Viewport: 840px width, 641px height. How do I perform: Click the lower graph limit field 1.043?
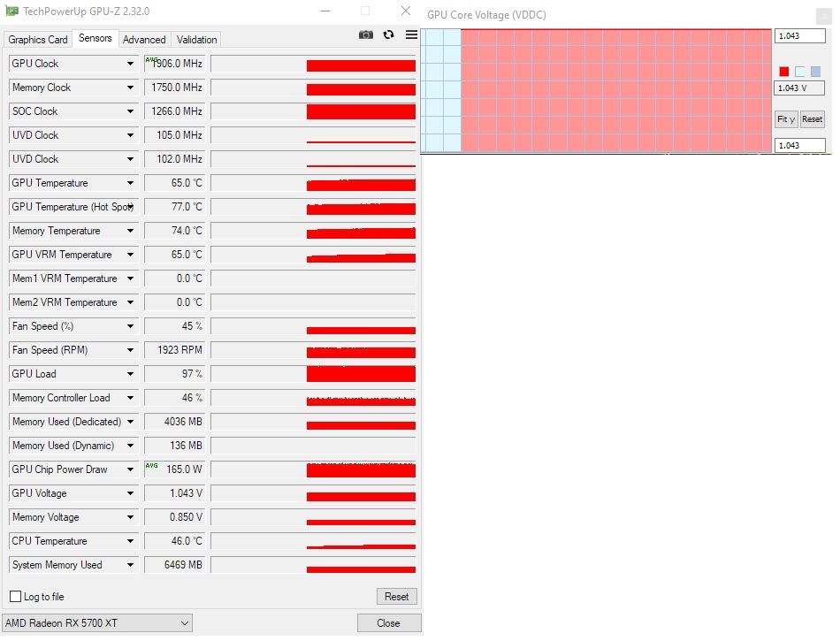[x=800, y=145]
